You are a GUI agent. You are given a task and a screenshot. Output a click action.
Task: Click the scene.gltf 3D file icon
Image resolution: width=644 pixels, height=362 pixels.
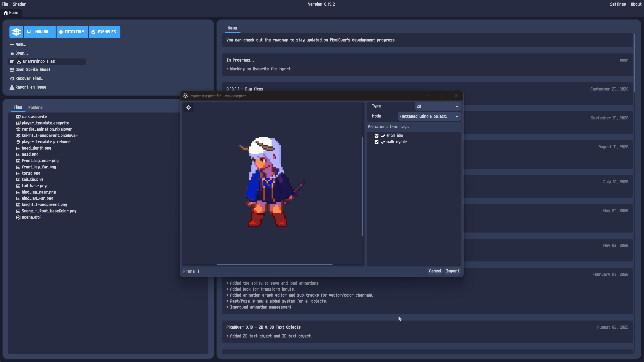[18, 217]
